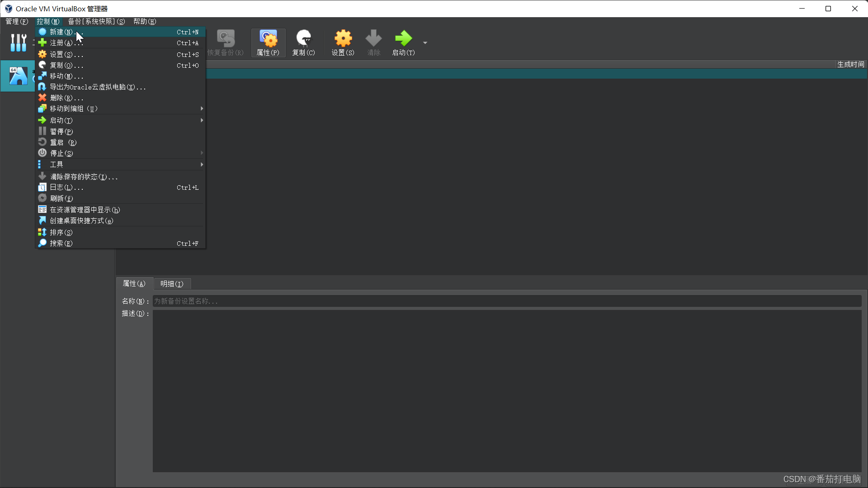Expand 停止(S) submenu
The image size is (868, 488).
tap(120, 153)
